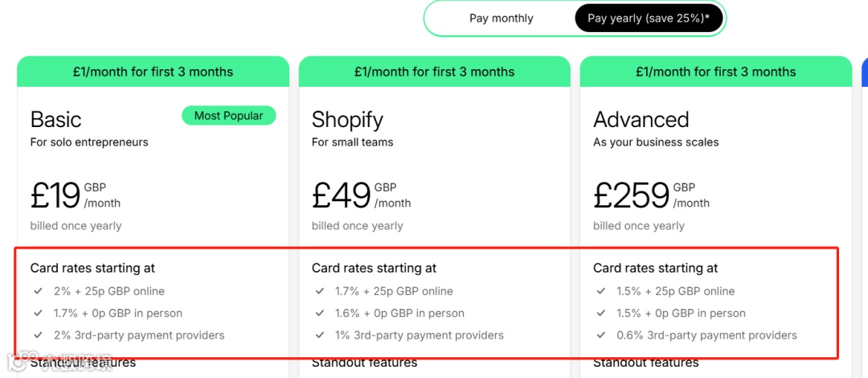Select Pay yearly (save 25%) option

648,18
